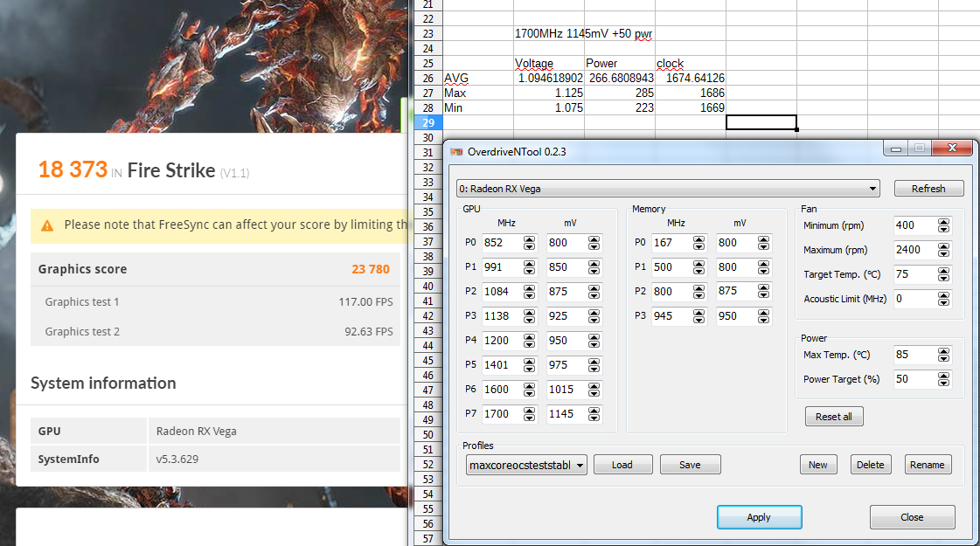Screen dimensions: 980x546
Task: Click GPU P1 MHz field showing 991
Action: (502, 266)
